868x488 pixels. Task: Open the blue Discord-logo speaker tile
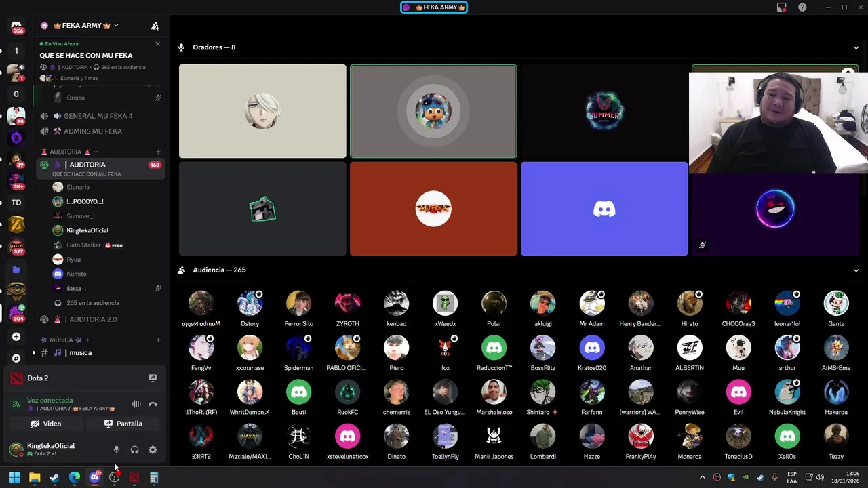click(x=604, y=209)
